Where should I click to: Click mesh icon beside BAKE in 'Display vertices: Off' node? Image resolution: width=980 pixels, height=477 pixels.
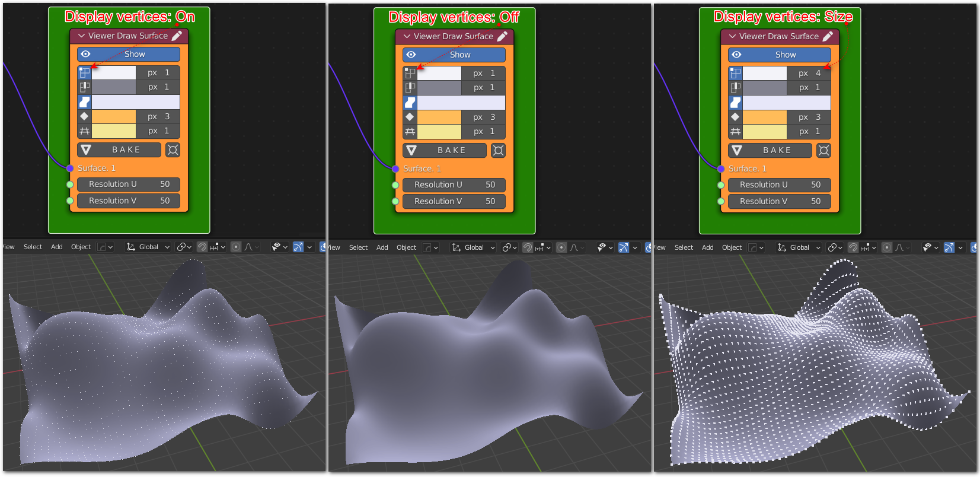[498, 150]
